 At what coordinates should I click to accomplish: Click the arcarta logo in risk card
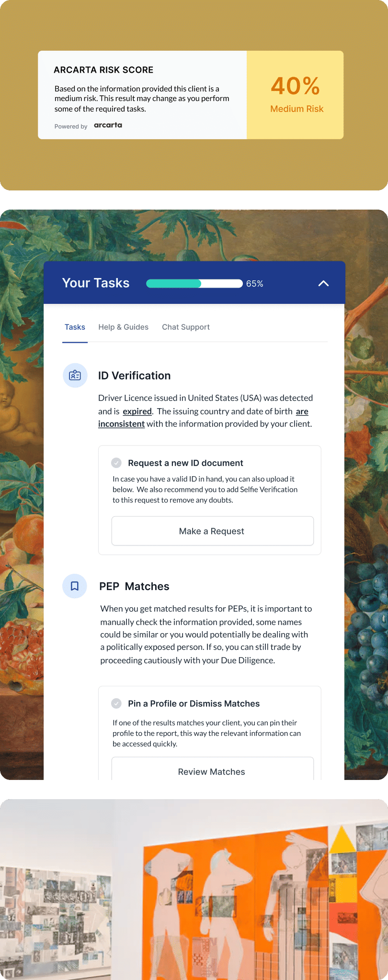click(x=108, y=125)
